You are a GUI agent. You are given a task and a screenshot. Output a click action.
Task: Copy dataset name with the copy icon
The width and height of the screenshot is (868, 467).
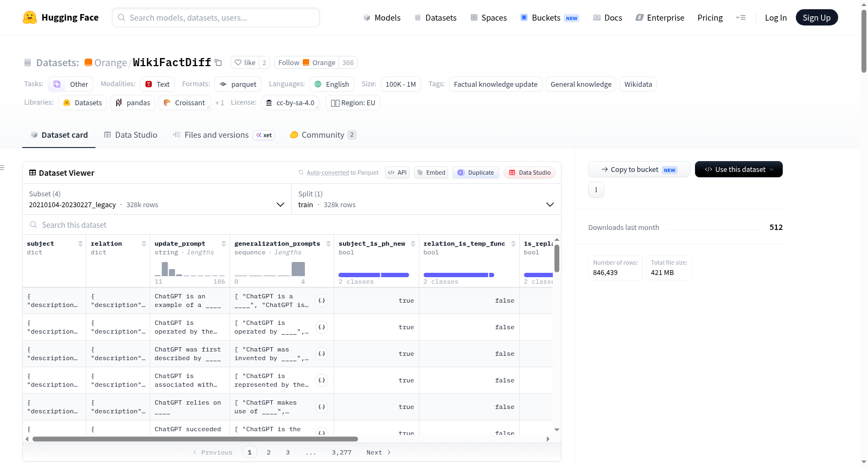[218, 62]
